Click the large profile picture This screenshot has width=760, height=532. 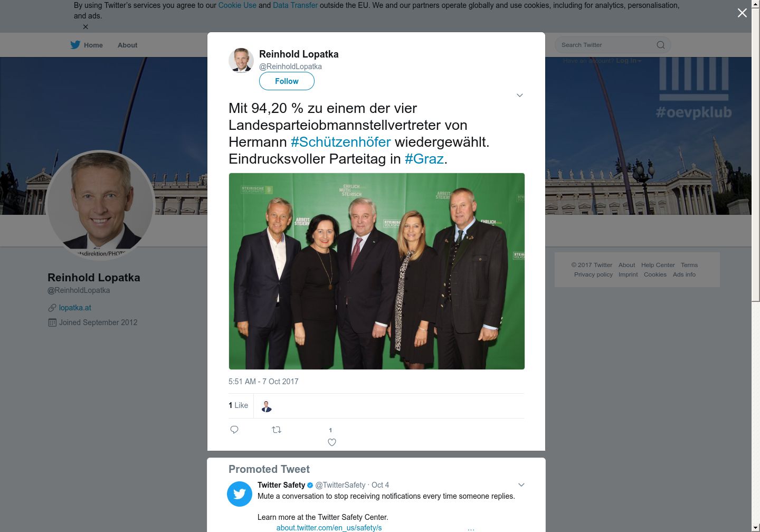100,205
